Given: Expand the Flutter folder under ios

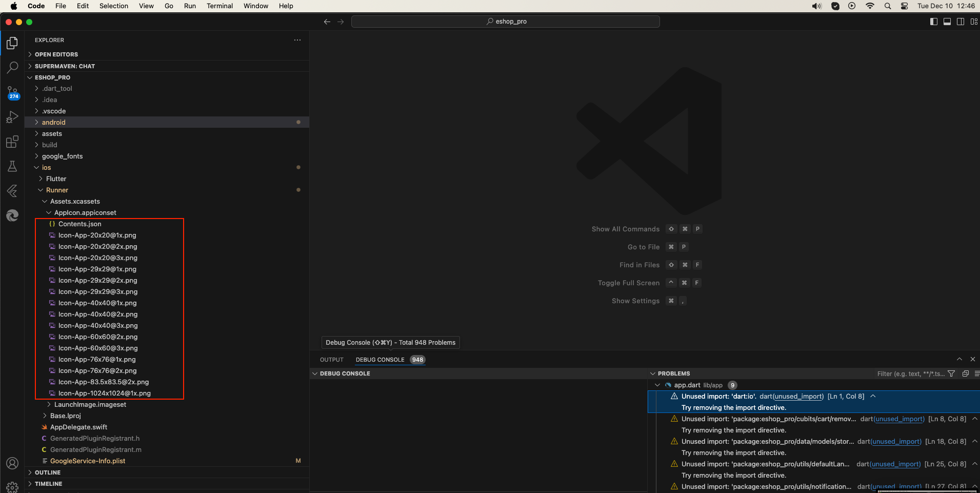Looking at the screenshot, I should click(x=167, y=179).
